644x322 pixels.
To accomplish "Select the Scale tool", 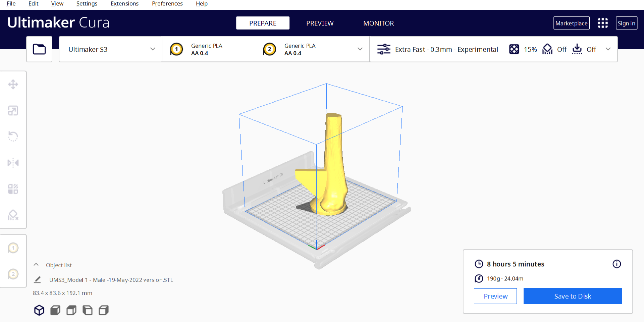I will (13, 110).
